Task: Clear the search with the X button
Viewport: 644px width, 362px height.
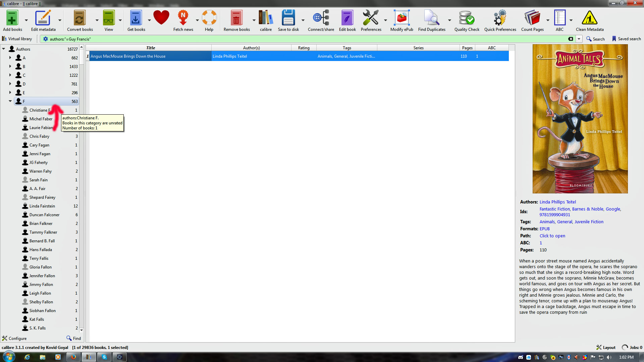Action: [x=571, y=39]
